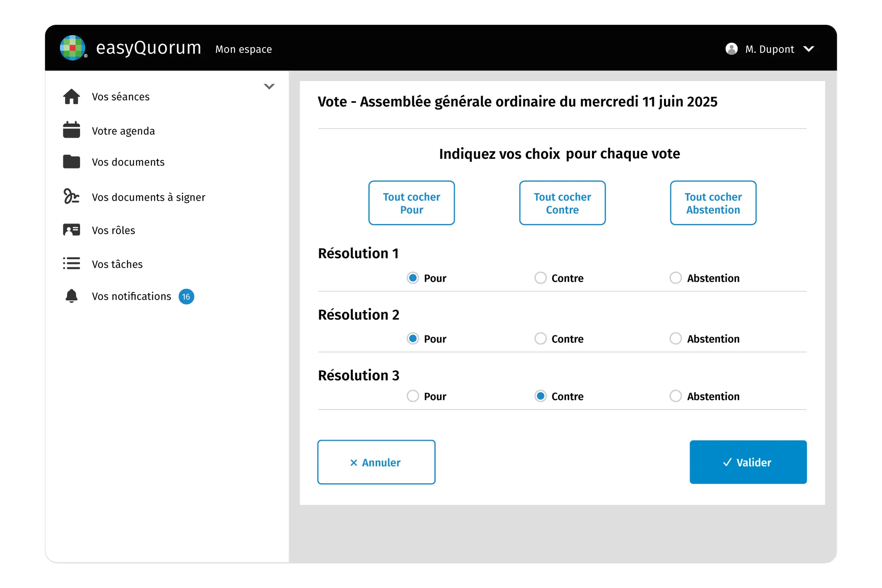Go to Vos documents à signer

148,197
